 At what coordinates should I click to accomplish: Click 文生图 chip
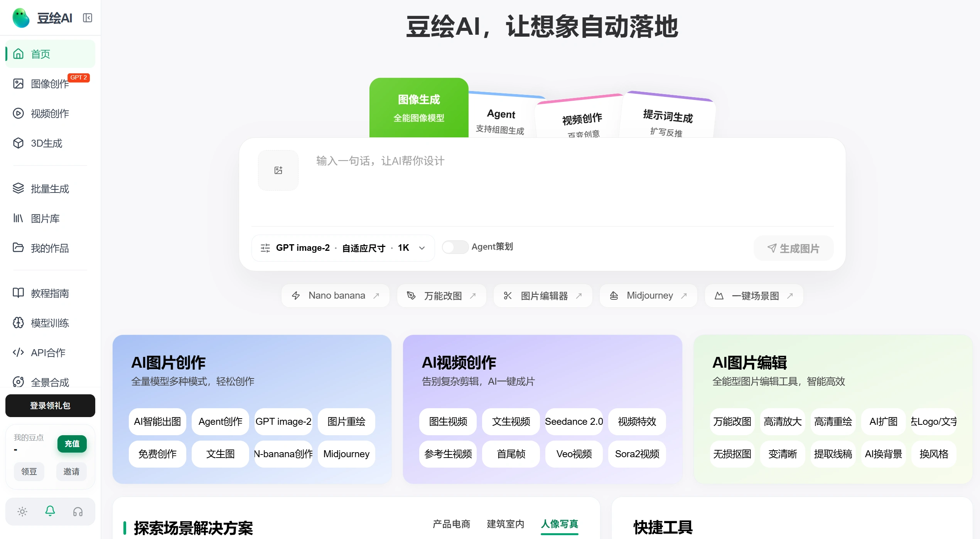click(x=220, y=454)
